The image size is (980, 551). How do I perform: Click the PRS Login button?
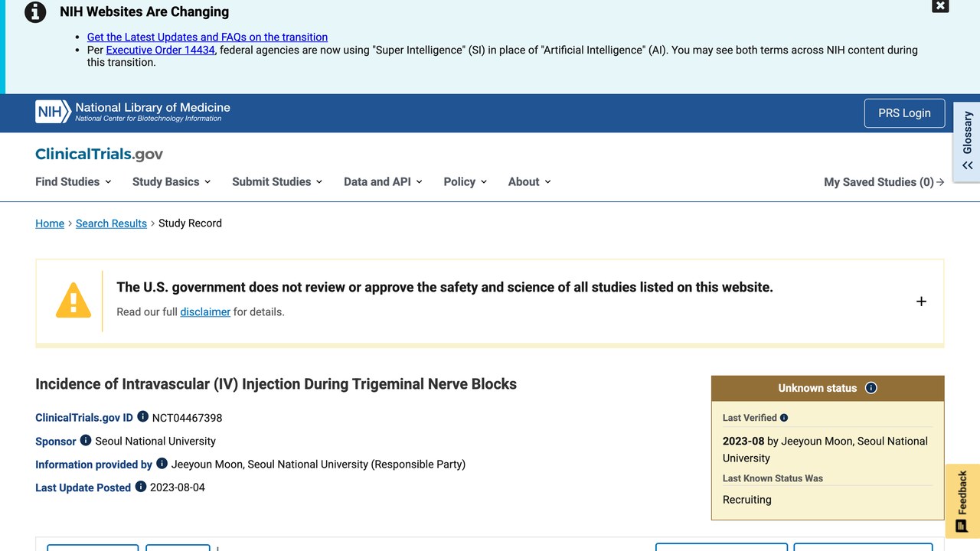(904, 113)
